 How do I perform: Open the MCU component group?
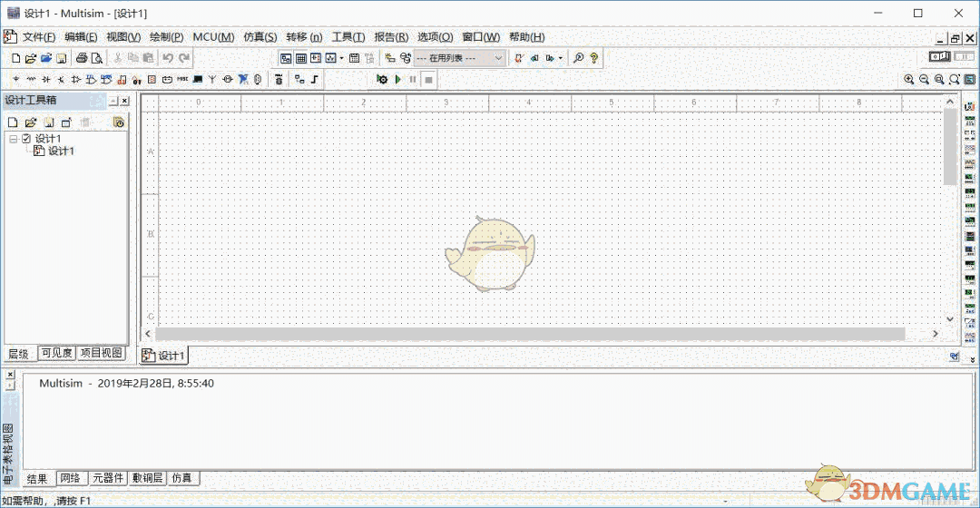[x=279, y=79]
